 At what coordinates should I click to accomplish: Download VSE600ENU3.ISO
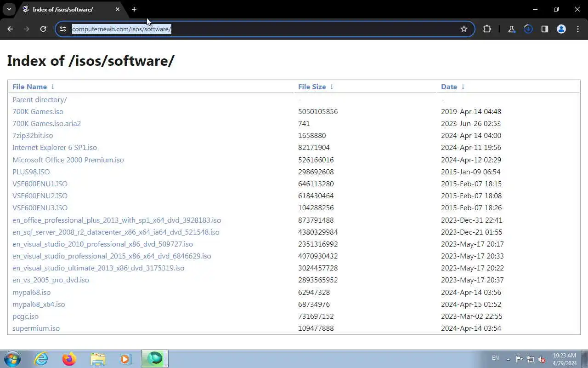[x=40, y=207]
